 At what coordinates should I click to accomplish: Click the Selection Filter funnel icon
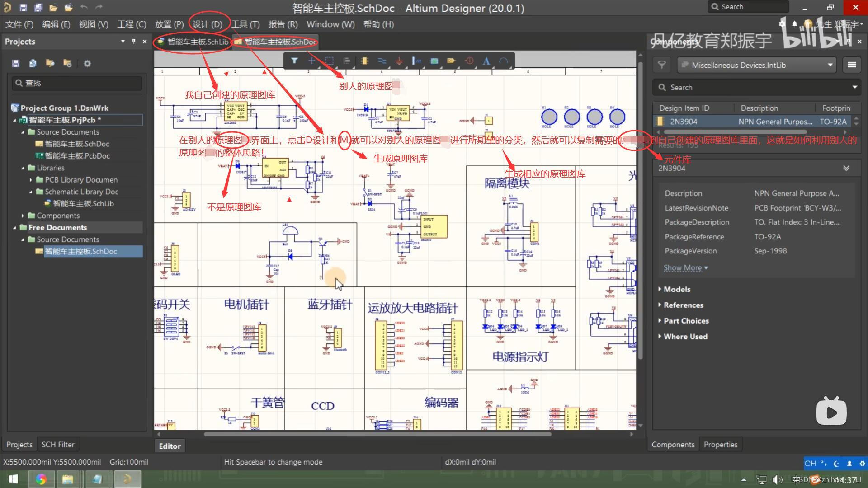pyautogui.click(x=294, y=61)
